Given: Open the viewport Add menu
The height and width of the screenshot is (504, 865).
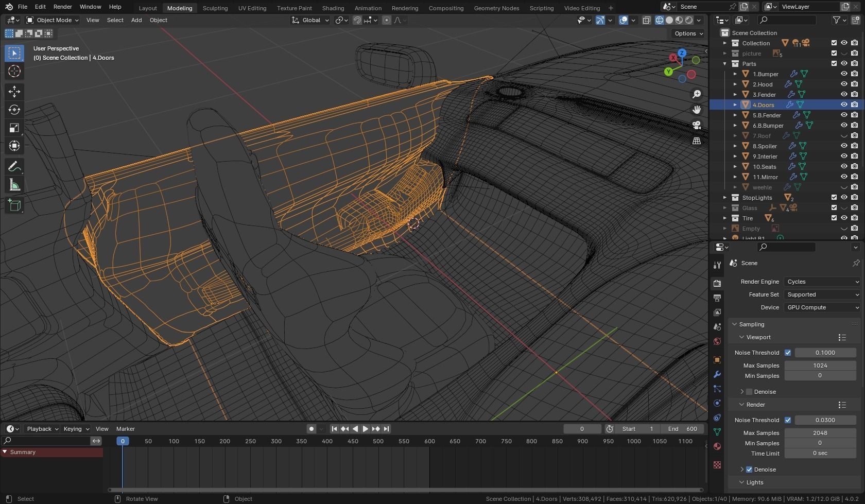Looking at the screenshot, I should pyautogui.click(x=136, y=20).
